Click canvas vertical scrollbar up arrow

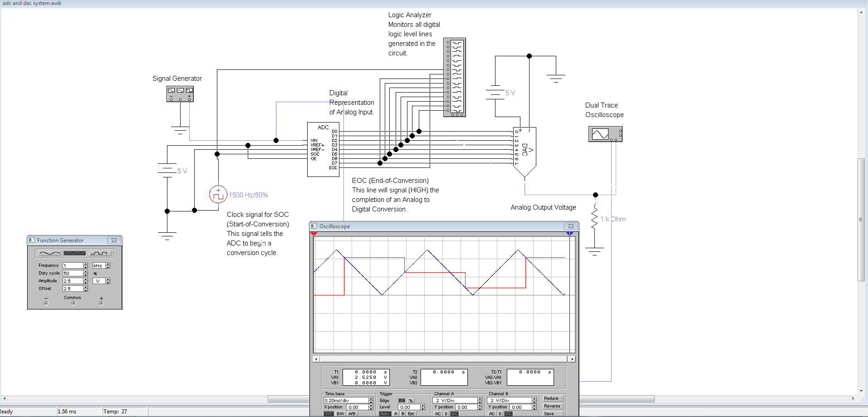click(861, 12)
